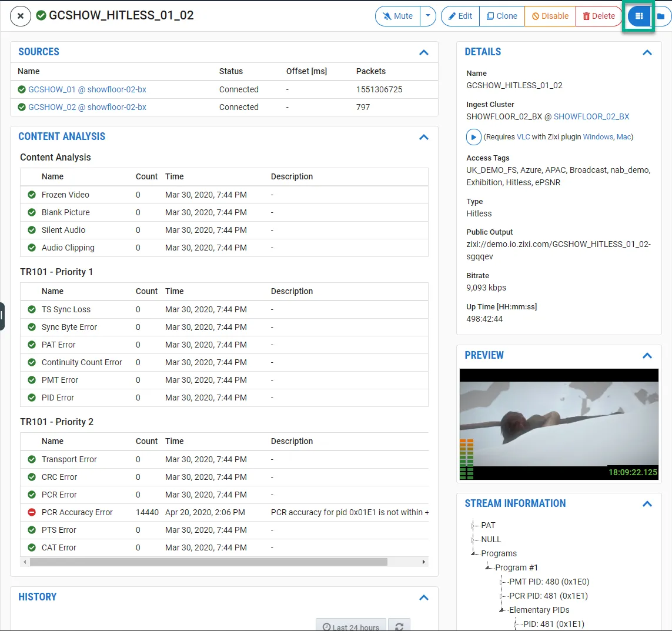Collapse the Content Analysis section

click(x=424, y=137)
